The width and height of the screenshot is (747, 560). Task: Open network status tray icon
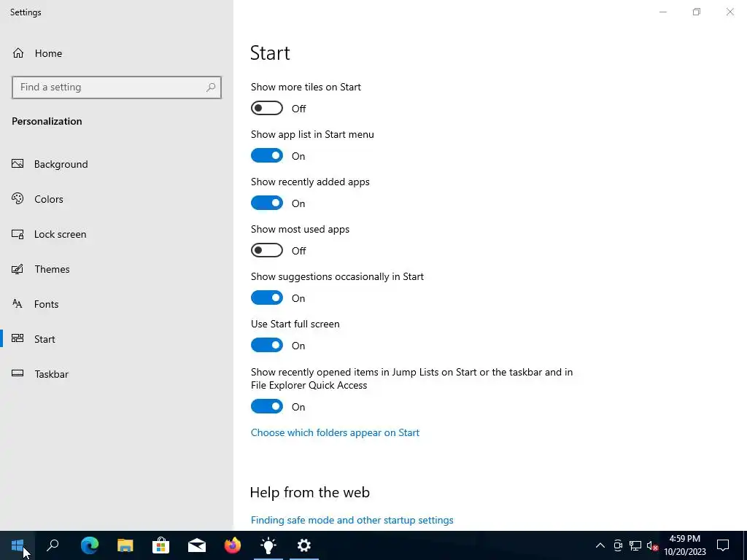[x=635, y=545]
